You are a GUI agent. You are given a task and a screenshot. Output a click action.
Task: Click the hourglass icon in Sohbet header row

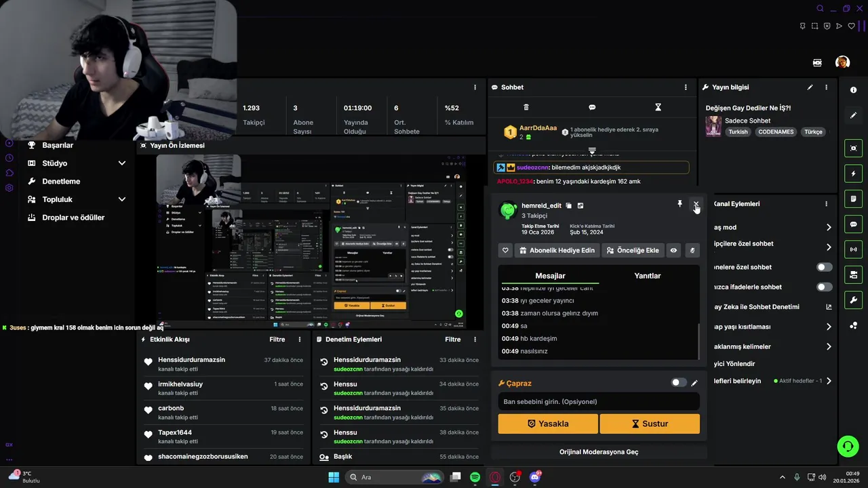[x=658, y=107]
